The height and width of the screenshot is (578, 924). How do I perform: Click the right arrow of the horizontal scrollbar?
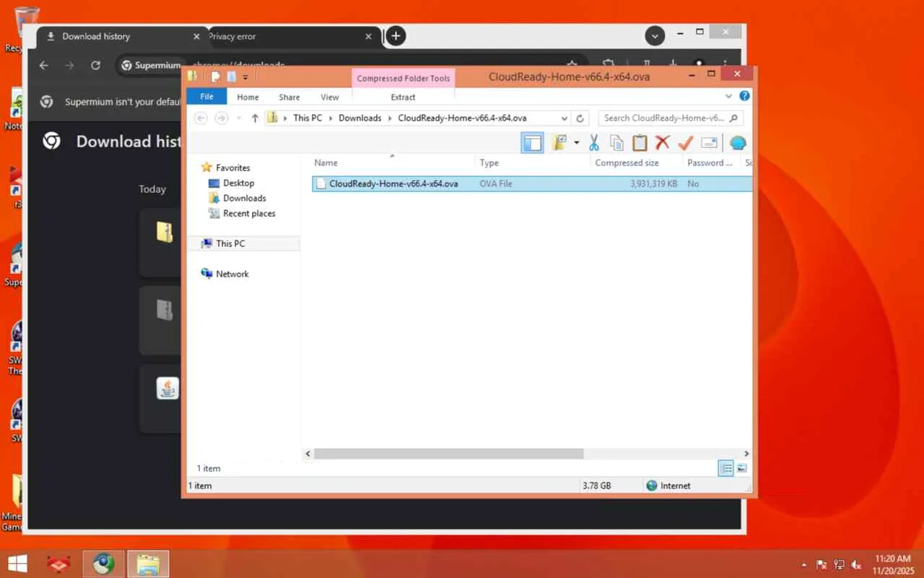746,454
